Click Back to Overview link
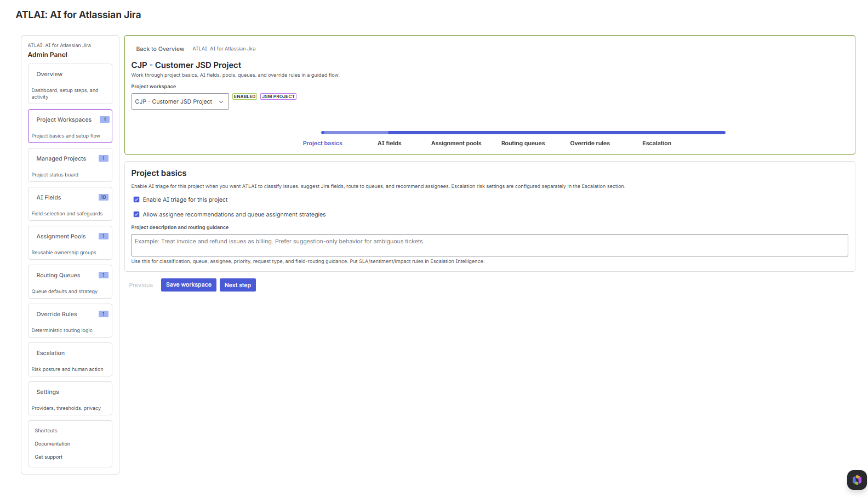This screenshot has width=868, height=497. 160,49
